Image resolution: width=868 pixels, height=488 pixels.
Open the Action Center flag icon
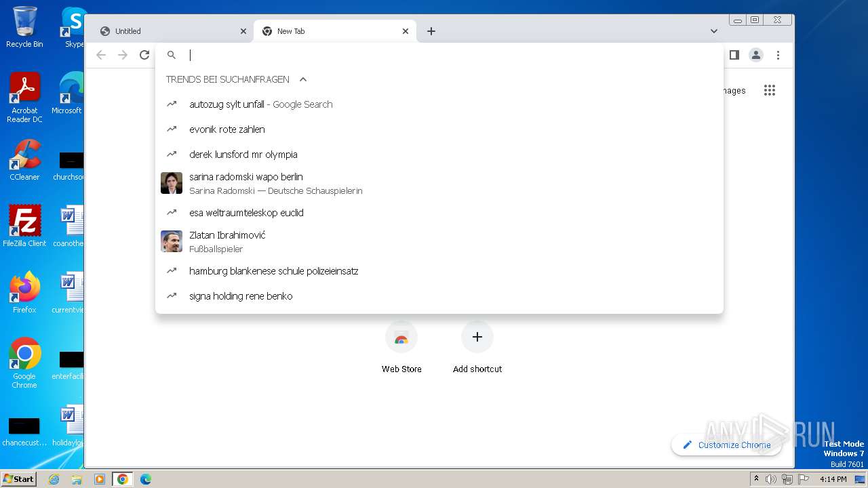803,479
